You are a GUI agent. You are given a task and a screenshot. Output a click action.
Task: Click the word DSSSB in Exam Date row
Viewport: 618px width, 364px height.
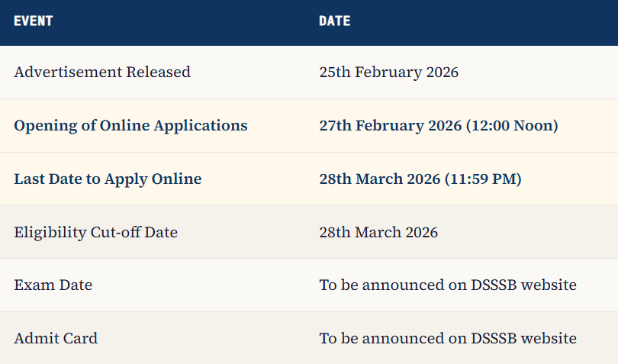point(497,285)
